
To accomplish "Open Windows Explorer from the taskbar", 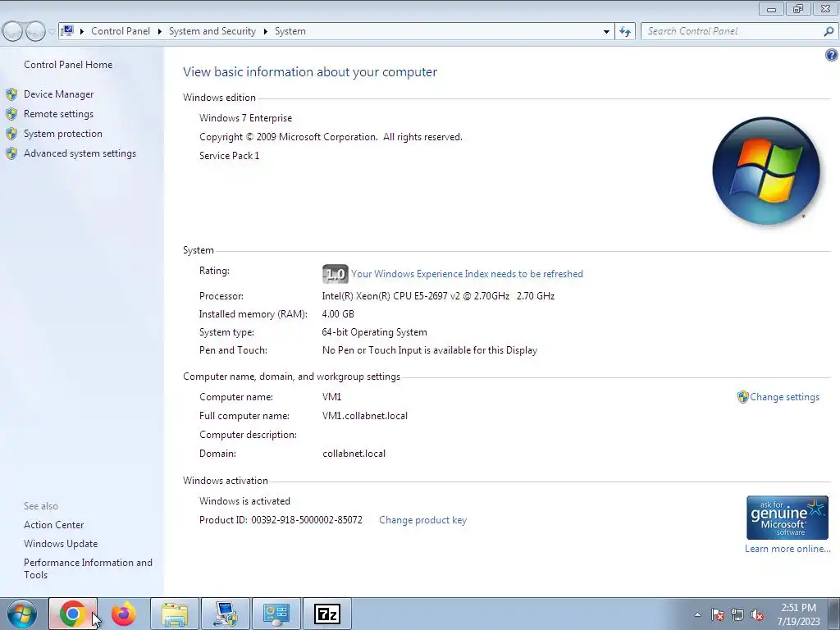I will (x=175, y=614).
